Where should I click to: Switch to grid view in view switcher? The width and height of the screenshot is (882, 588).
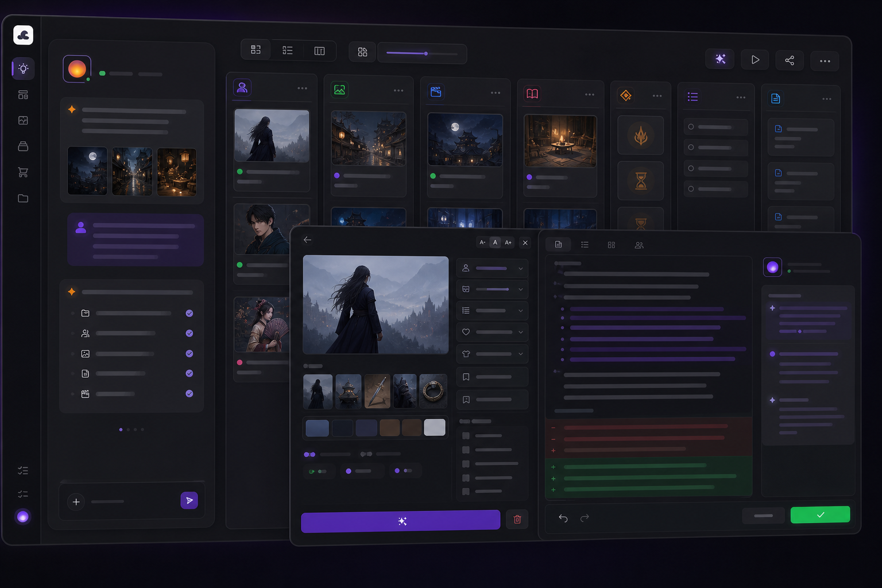tap(256, 50)
